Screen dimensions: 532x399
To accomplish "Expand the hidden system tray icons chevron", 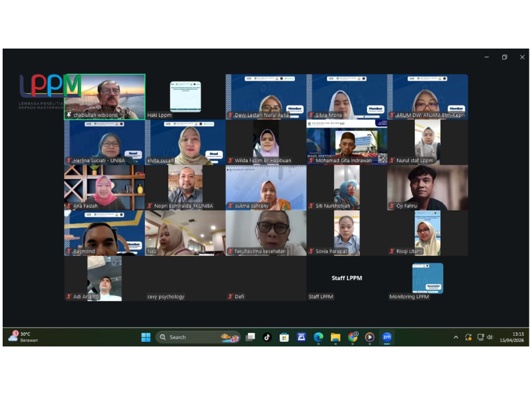I will 456,337.
